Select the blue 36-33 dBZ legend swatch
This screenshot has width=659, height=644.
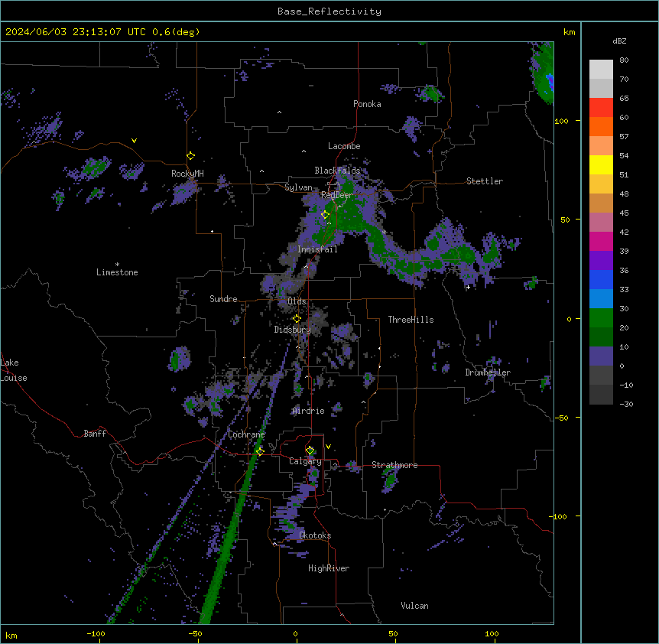(x=601, y=279)
